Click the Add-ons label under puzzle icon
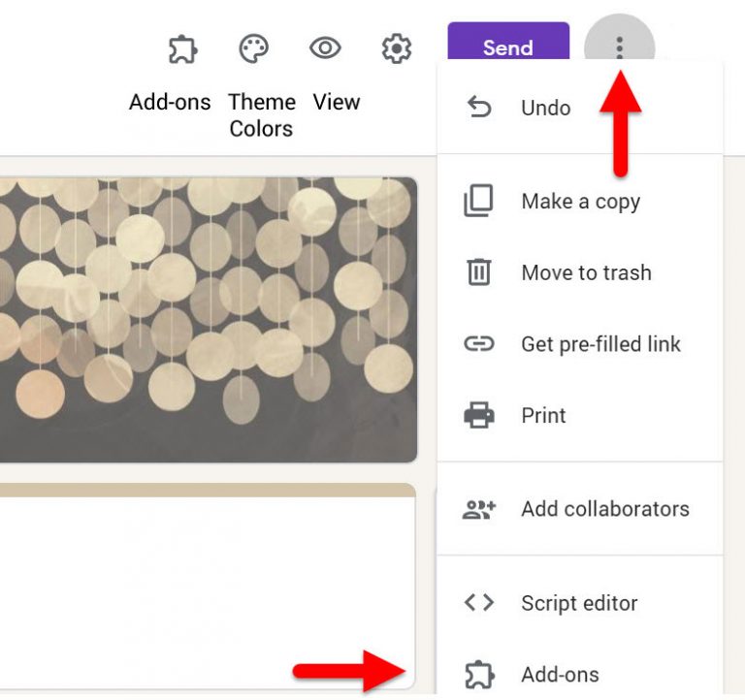Image resolution: width=745 pixels, height=700 pixels. pyautogui.click(x=170, y=102)
